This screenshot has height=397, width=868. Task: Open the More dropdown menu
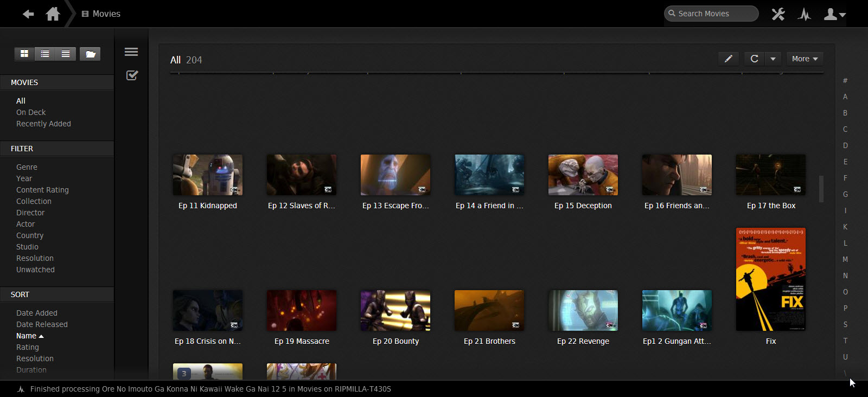(805, 59)
